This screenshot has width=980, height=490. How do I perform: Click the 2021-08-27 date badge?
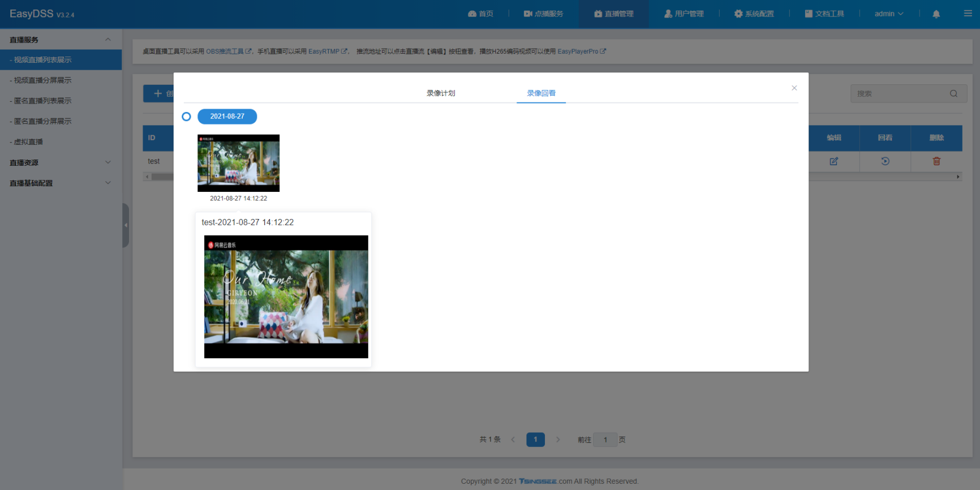coord(227,117)
